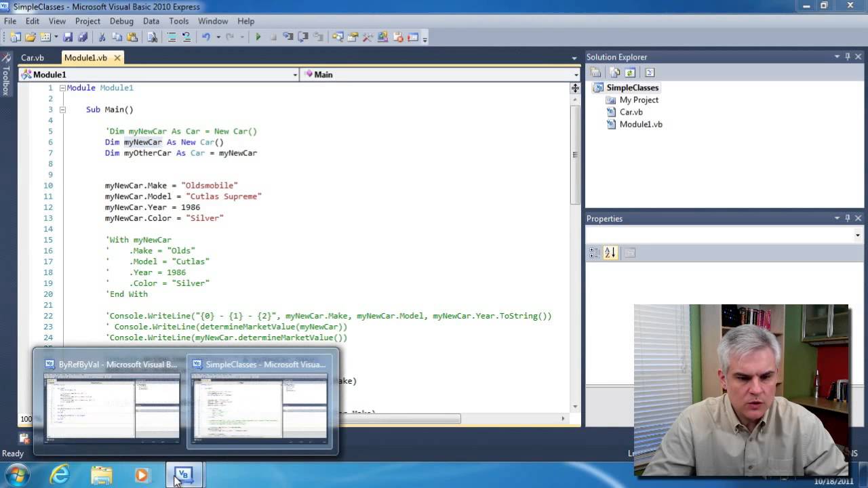Start debugging with the green play icon
The height and width of the screenshot is (488, 868).
coord(258,37)
